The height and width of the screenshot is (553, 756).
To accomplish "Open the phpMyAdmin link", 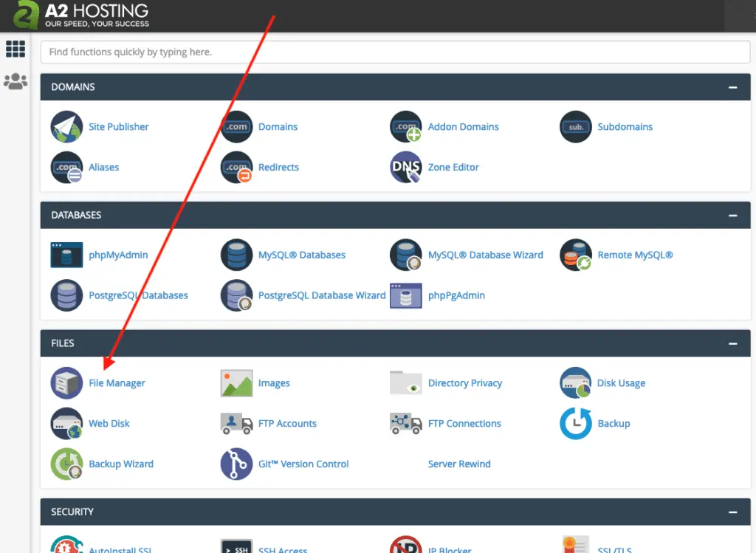I will (x=118, y=255).
